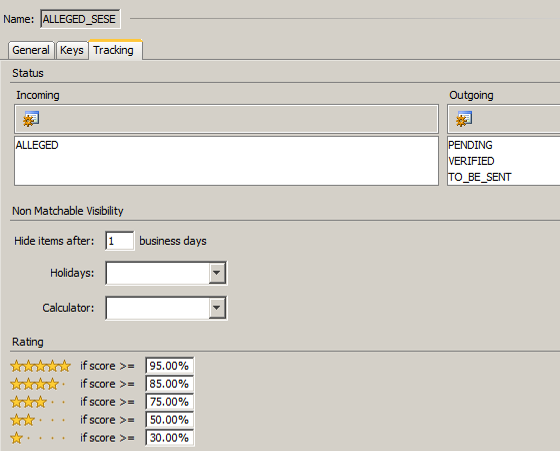Click the 50.00% score threshold field

pos(170,420)
